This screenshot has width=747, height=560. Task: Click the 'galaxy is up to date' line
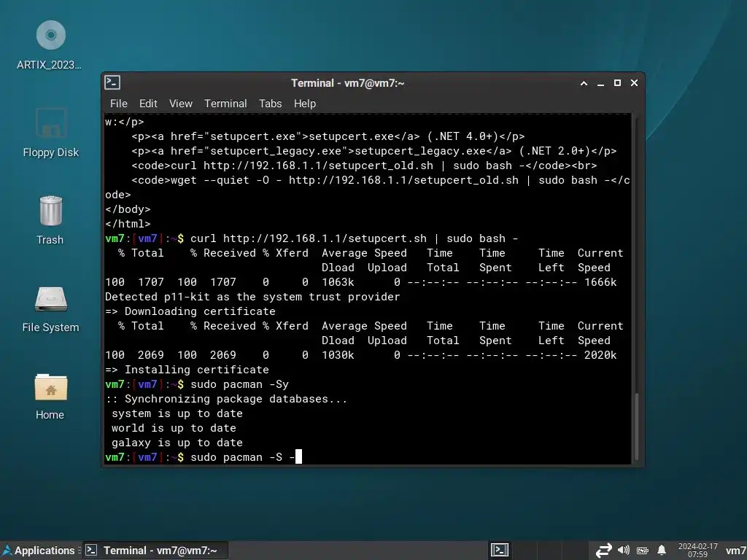(x=177, y=443)
